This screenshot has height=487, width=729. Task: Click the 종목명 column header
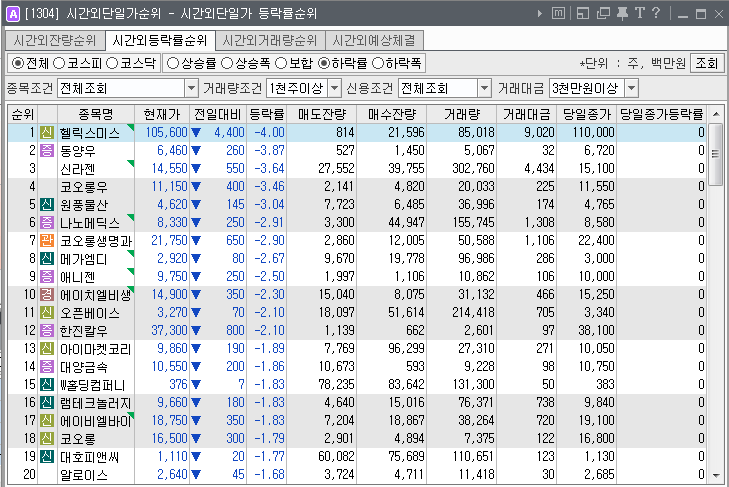click(96, 114)
